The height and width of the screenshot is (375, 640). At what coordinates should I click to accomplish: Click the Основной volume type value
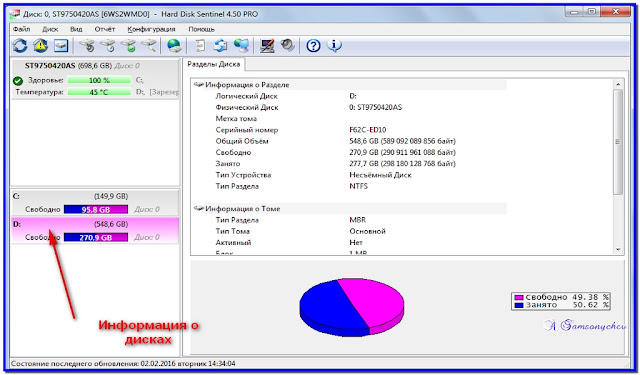tap(367, 231)
